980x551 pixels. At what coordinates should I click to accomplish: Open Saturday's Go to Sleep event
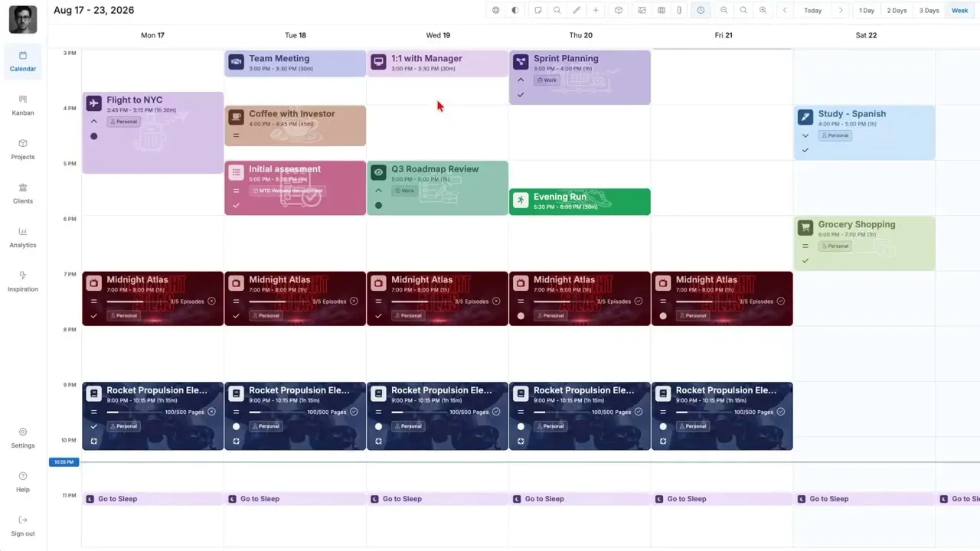tap(864, 499)
